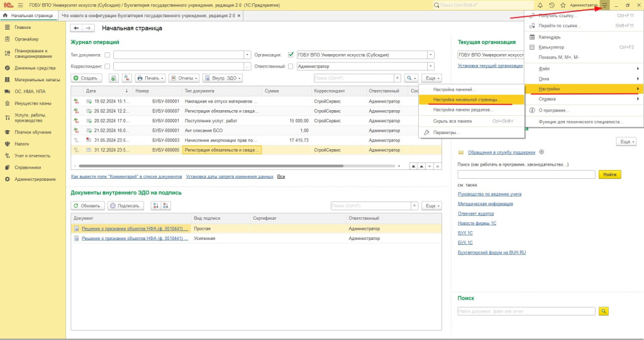Click the Создать button

[x=86, y=78]
